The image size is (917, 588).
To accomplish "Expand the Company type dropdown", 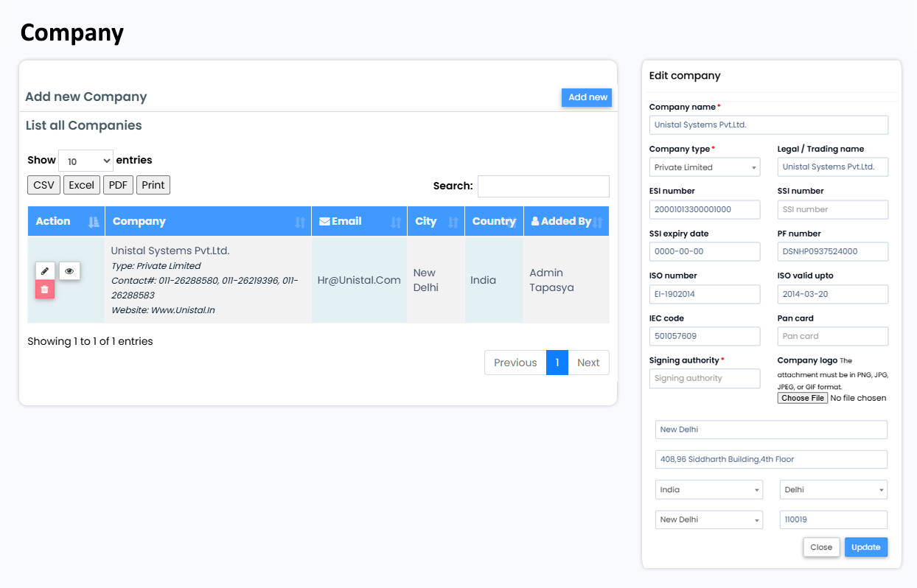I will coord(704,167).
